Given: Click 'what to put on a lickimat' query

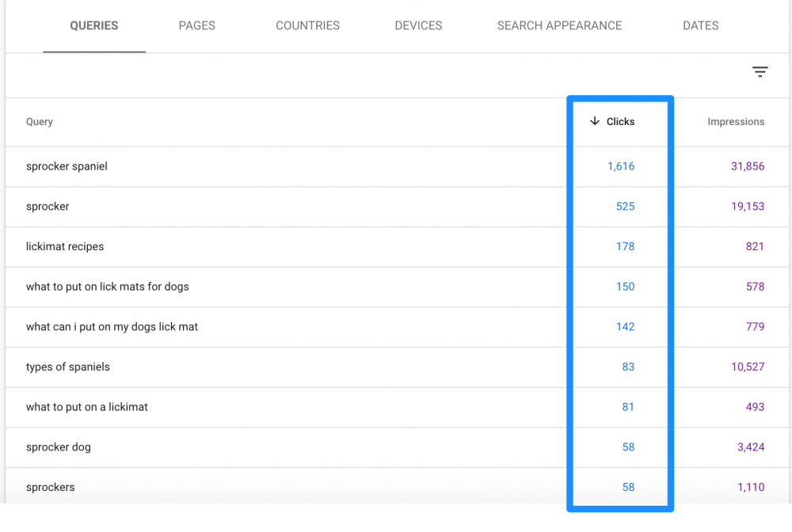Looking at the screenshot, I should [87, 407].
